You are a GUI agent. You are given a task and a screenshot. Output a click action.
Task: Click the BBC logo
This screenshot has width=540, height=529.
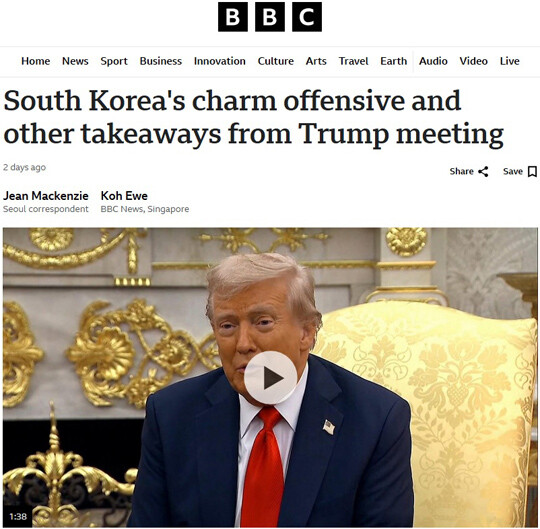click(270, 17)
